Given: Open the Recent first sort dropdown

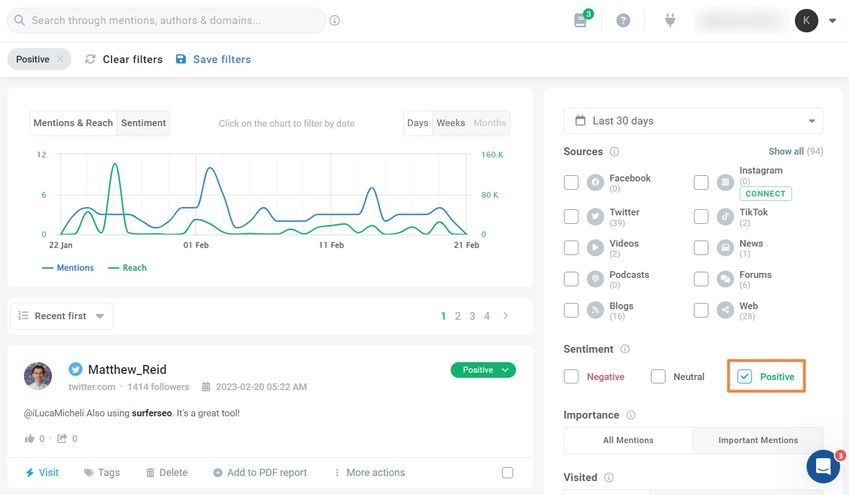Looking at the screenshot, I should click(x=62, y=316).
